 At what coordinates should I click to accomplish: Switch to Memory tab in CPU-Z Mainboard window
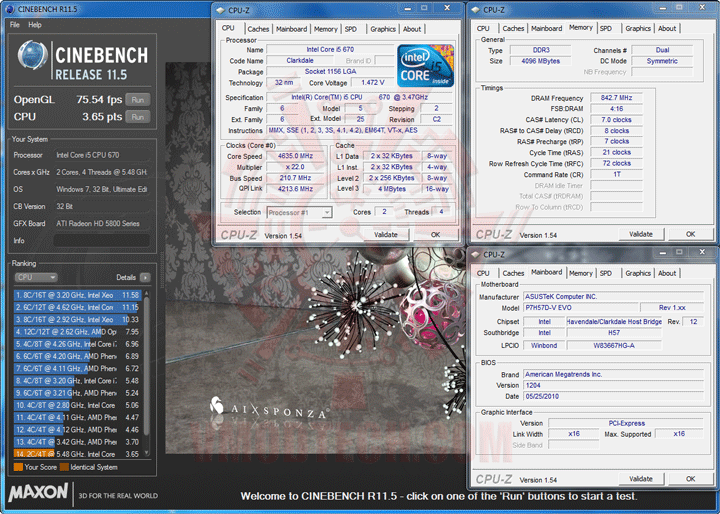point(581,273)
